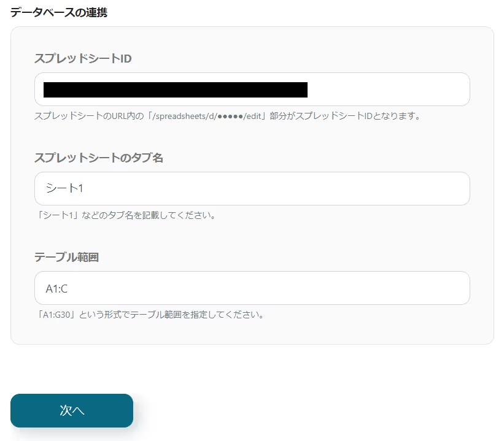
Task: Place cursor on the シート1 text value
Action: click(64, 188)
